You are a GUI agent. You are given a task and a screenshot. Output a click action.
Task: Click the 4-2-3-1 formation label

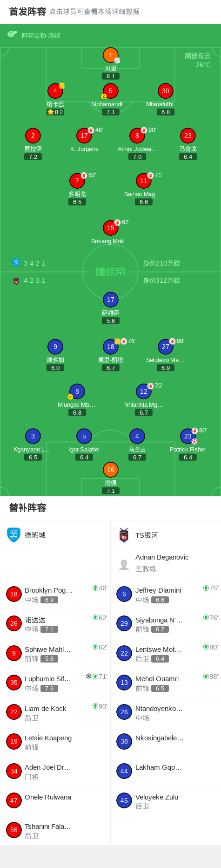[x=34, y=280]
